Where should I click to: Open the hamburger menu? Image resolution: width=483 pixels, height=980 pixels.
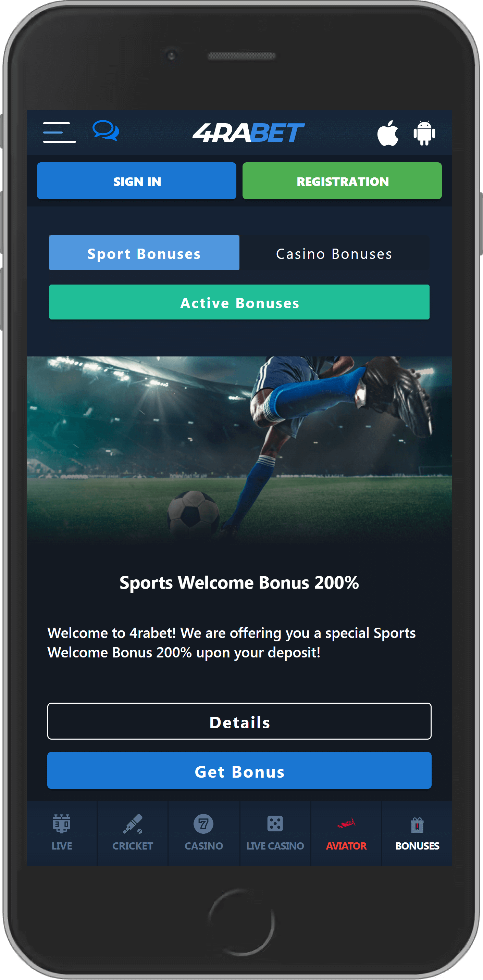(x=59, y=132)
